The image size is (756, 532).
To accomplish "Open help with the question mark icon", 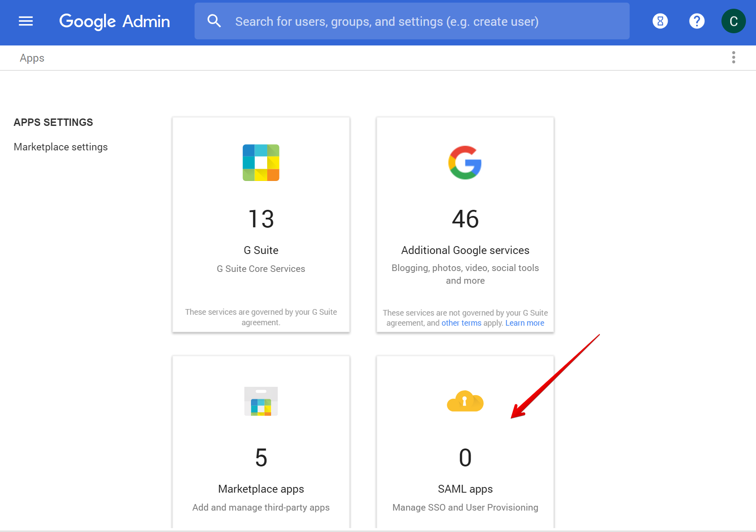I will (x=697, y=21).
